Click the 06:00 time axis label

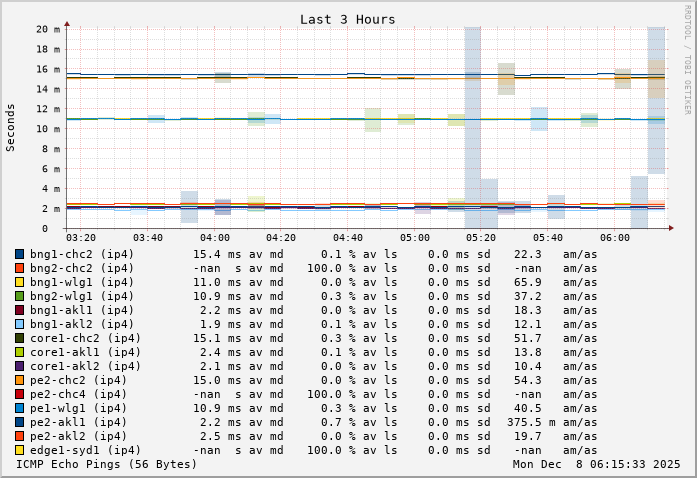614,237
